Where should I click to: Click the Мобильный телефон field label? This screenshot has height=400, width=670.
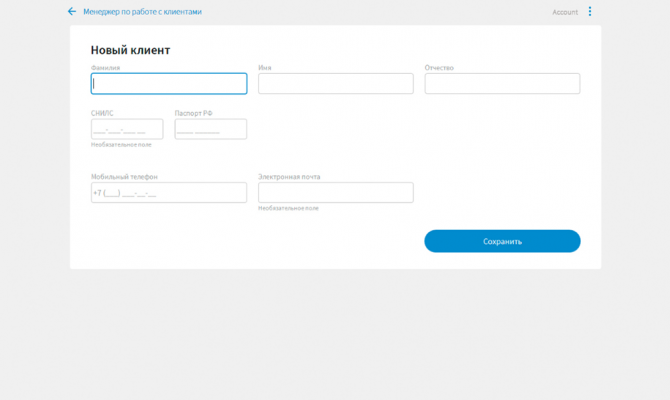pyautogui.click(x=124, y=176)
